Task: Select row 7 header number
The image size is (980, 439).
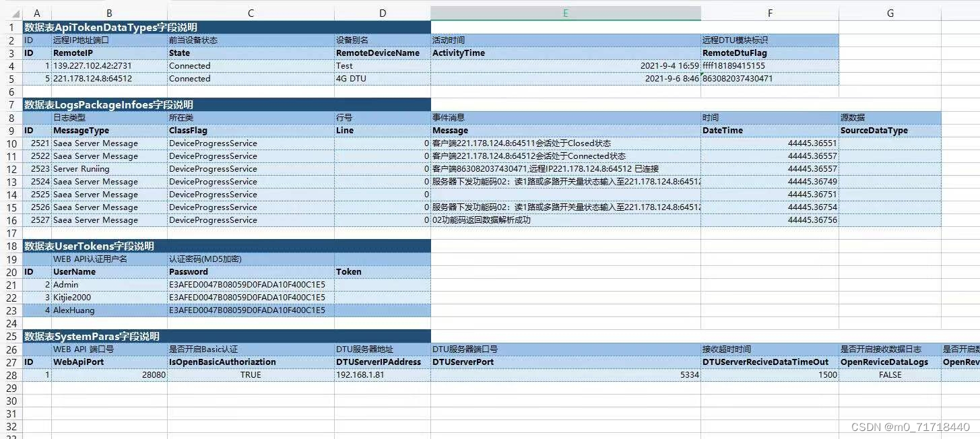Action: [11, 105]
